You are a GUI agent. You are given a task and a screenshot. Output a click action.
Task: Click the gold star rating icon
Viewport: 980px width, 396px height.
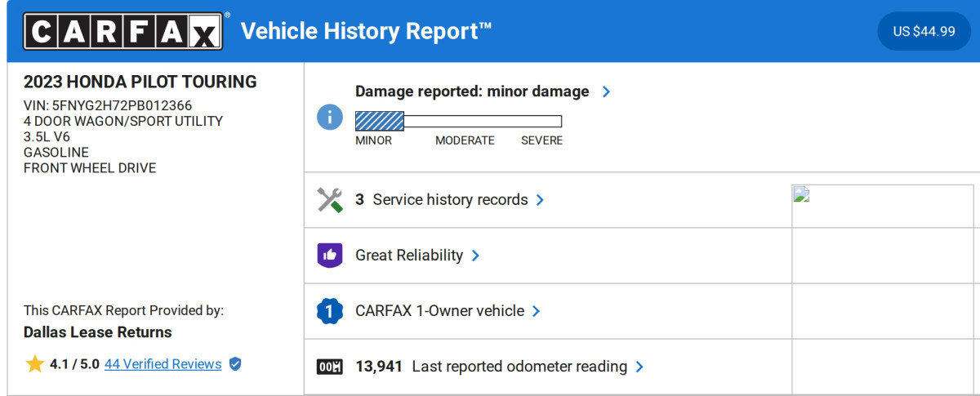coord(34,364)
